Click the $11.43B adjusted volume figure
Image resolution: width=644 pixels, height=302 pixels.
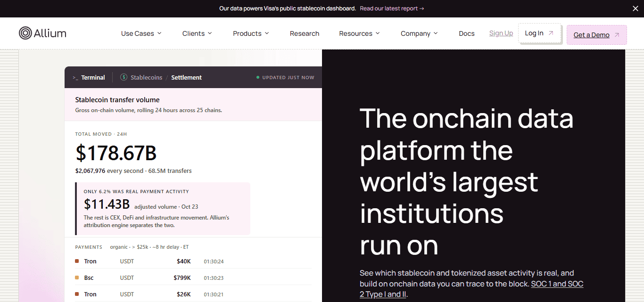tap(107, 204)
